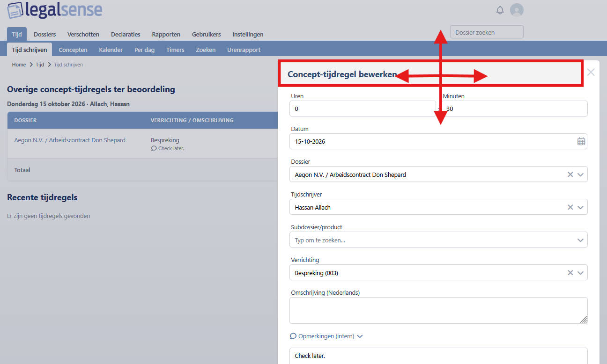Click the Totaal row label
This screenshot has width=607, height=364.
22,170
